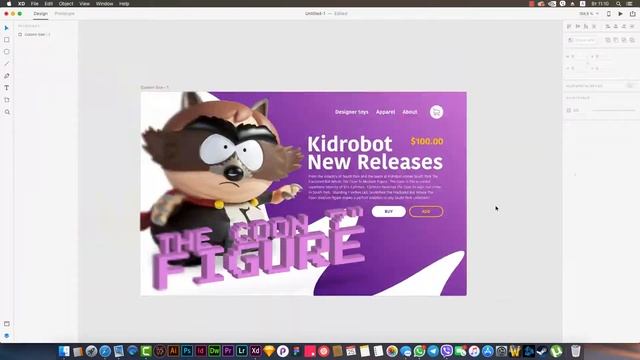Image resolution: width=640 pixels, height=360 pixels.
Task: Select the Pen tool
Action: (x=7, y=76)
